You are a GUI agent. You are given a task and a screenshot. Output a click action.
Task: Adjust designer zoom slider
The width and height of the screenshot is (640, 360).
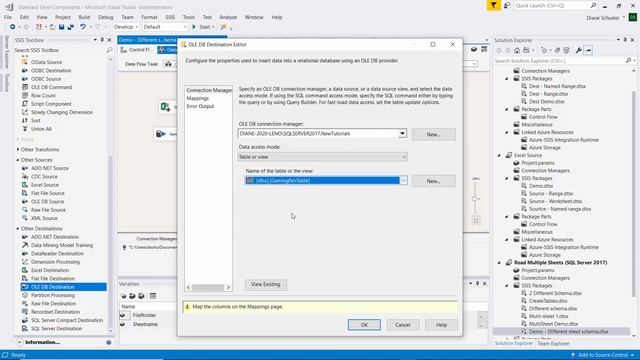click(x=475, y=199)
